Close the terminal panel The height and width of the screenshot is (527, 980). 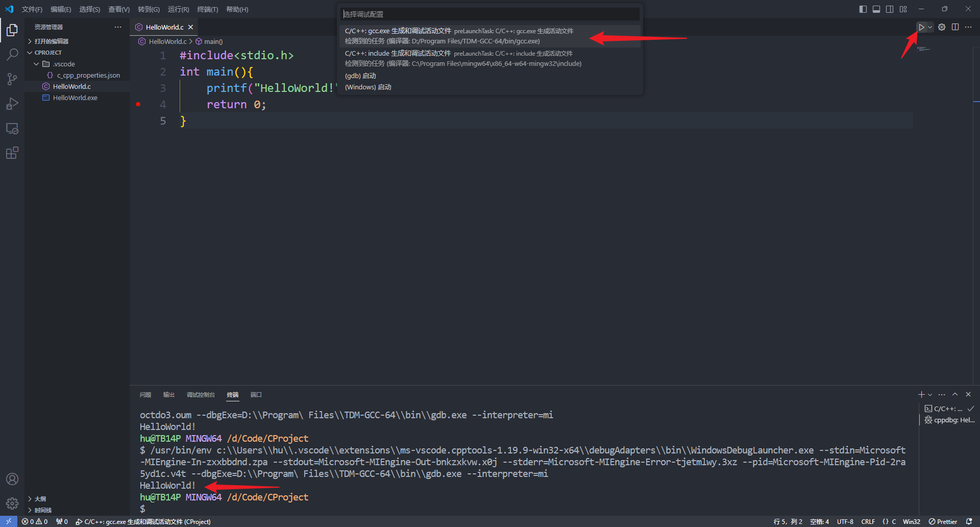point(968,395)
